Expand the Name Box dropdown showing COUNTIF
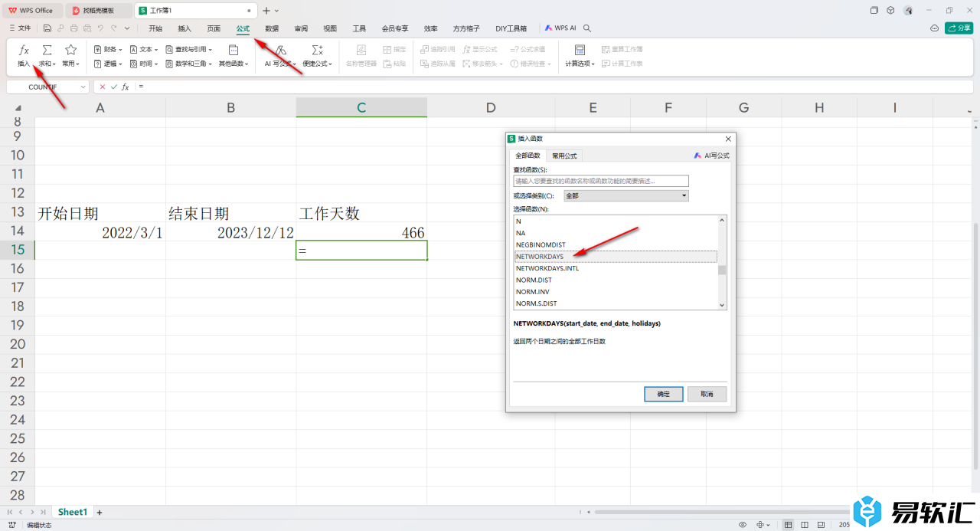This screenshot has height=531, width=980. [83, 87]
